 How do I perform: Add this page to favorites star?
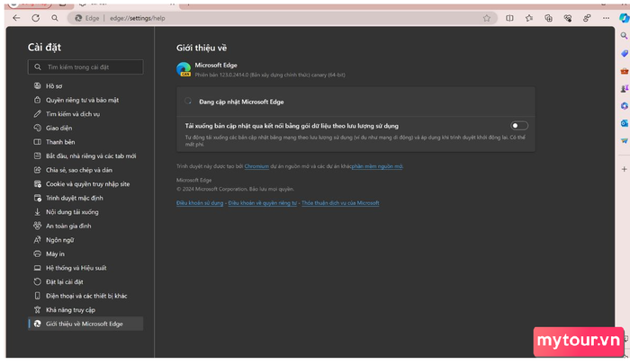(x=487, y=18)
